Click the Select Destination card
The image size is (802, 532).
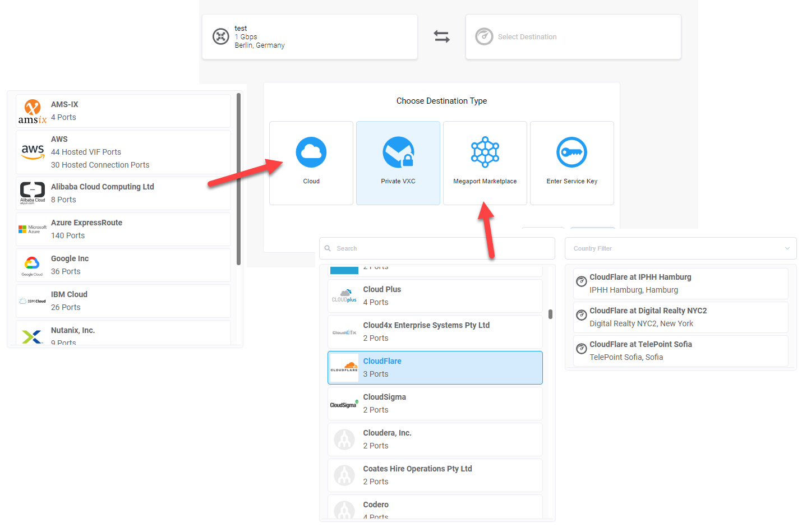[x=573, y=37]
